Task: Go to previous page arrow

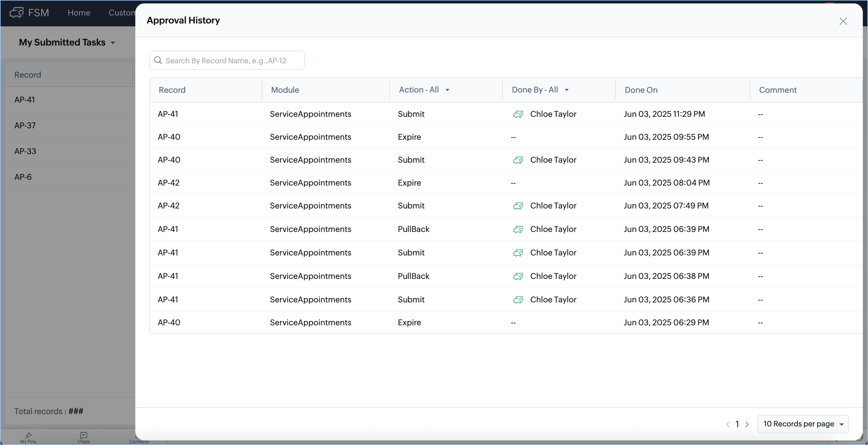Action: point(728,424)
